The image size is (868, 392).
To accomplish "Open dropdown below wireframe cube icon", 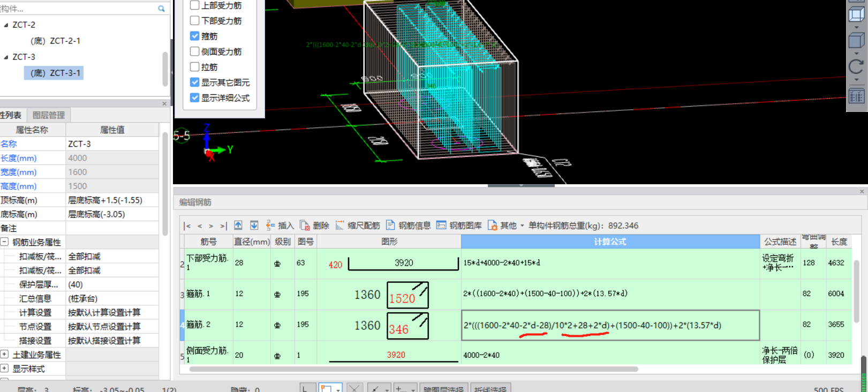I will (x=856, y=27).
